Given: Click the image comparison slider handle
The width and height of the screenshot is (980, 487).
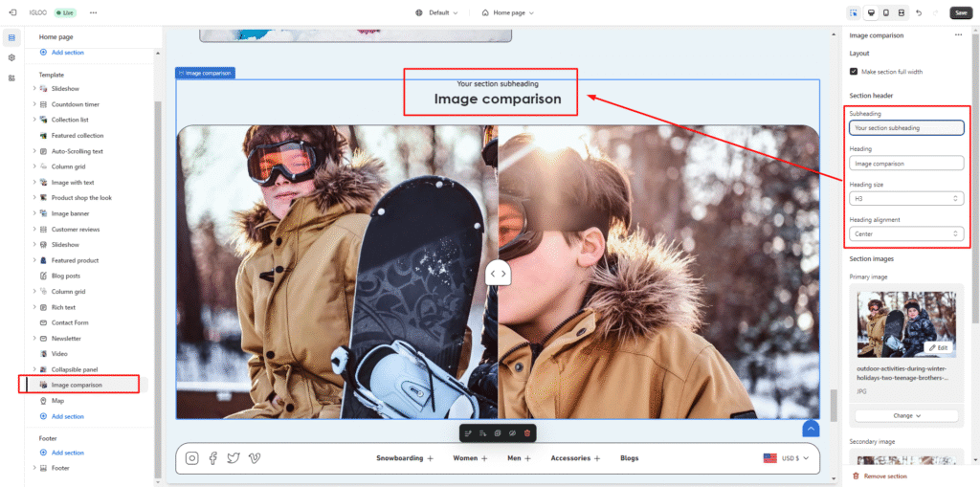Looking at the screenshot, I should tap(498, 274).
